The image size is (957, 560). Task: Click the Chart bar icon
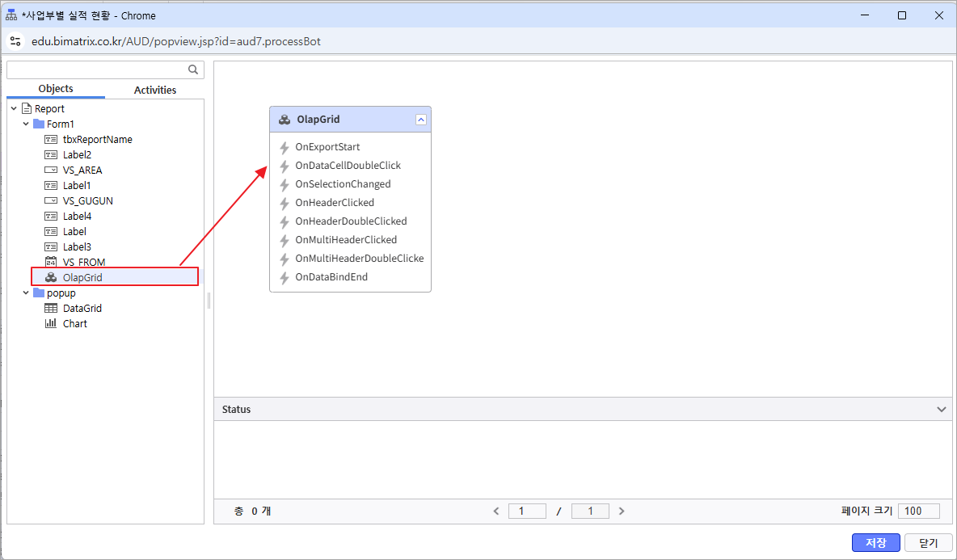click(x=50, y=323)
